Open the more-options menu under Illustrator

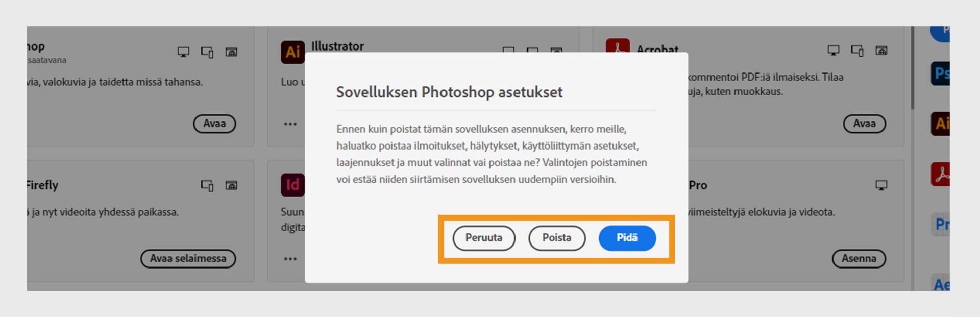point(289,124)
